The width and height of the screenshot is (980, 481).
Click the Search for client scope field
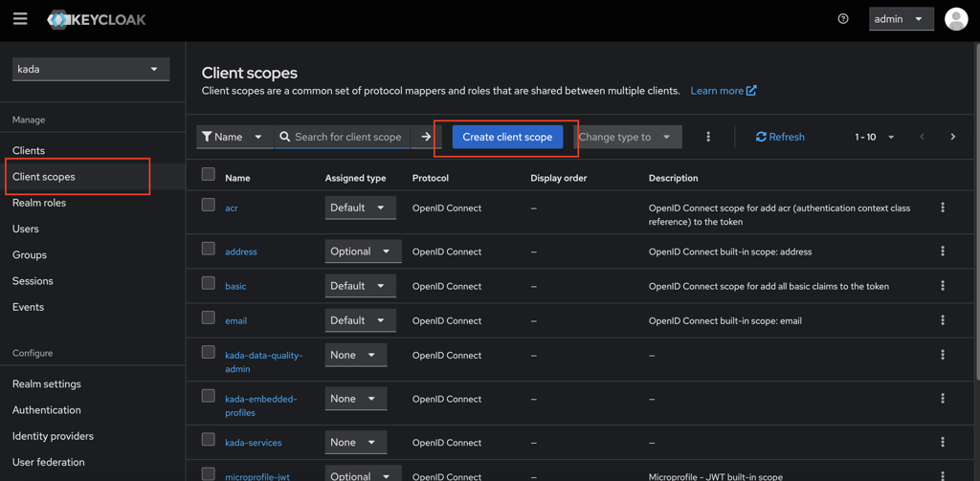coord(348,137)
